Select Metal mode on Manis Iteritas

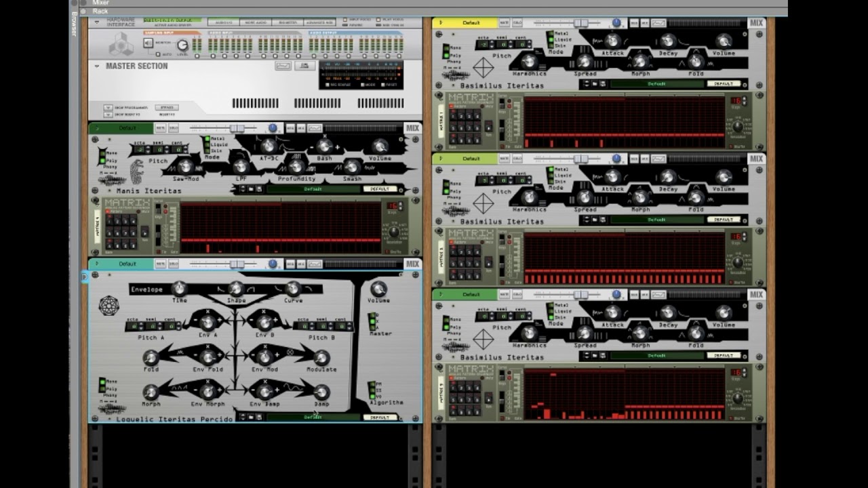pos(208,139)
